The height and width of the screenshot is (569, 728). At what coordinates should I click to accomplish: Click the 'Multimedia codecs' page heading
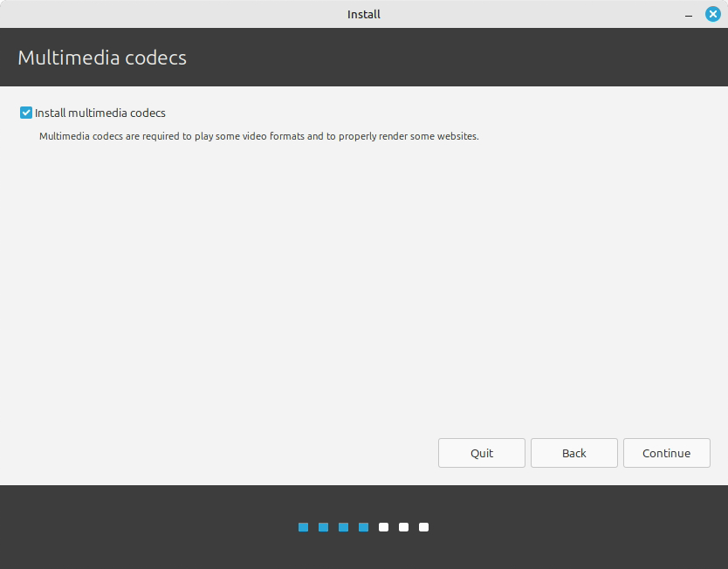[x=102, y=58]
